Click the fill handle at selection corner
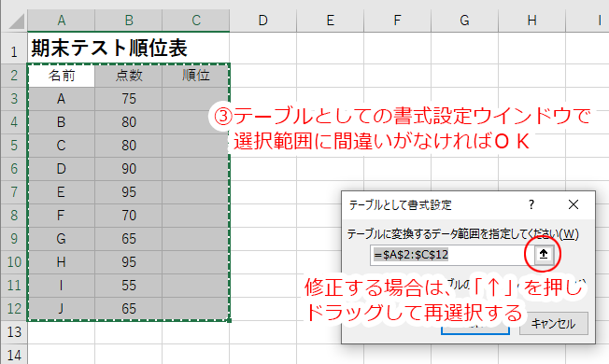 [x=229, y=320]
